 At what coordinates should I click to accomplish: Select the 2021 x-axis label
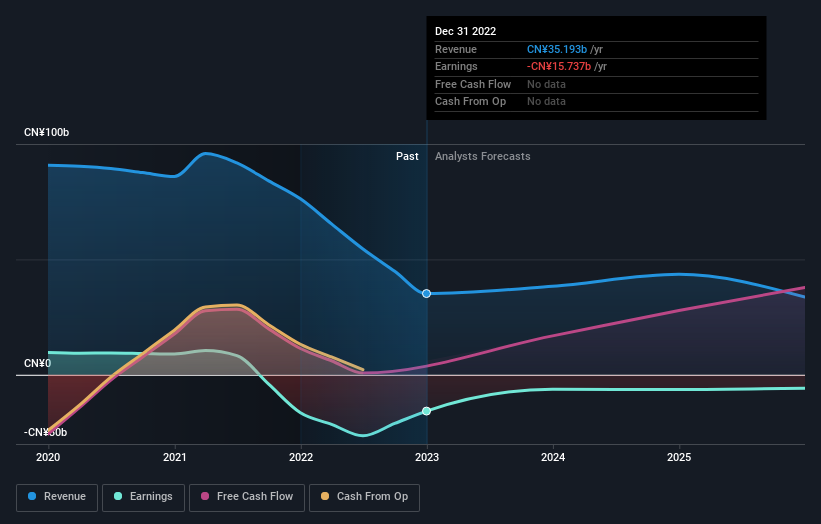(x=174, y=457)
